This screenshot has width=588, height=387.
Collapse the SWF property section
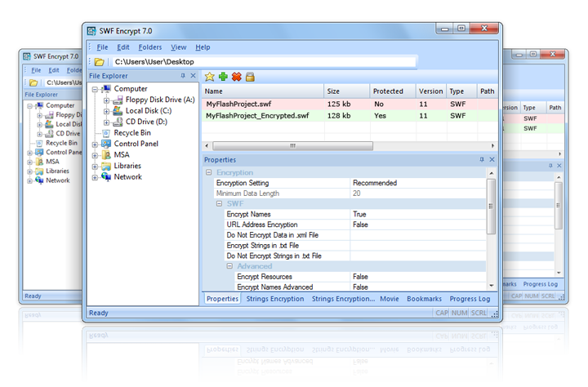click(220, 203)
